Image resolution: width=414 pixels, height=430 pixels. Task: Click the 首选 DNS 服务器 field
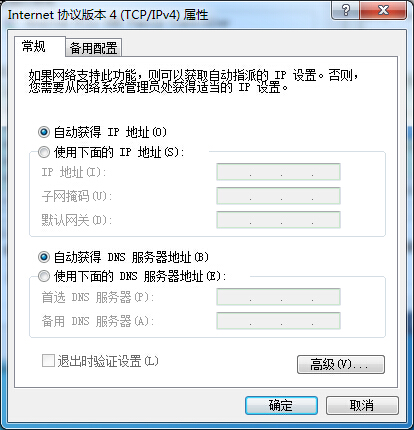tap(278, 297)
